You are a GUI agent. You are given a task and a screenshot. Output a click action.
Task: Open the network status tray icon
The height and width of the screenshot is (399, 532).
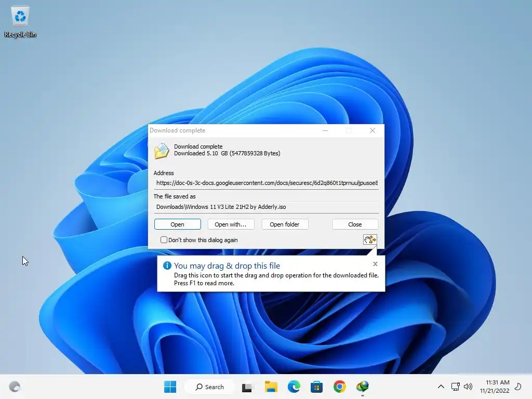tap(455, 387)
